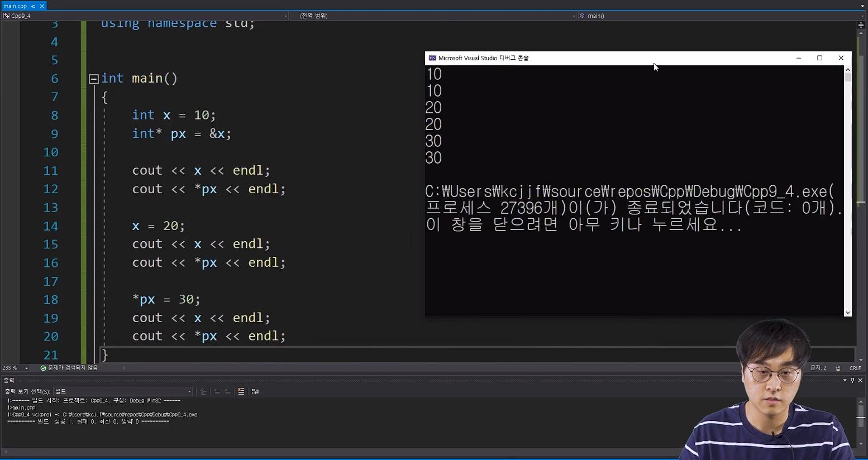Click build result line 성공 1 in Output
The height and width of the screenshot is (460, 868).
(x=88, y=421)
